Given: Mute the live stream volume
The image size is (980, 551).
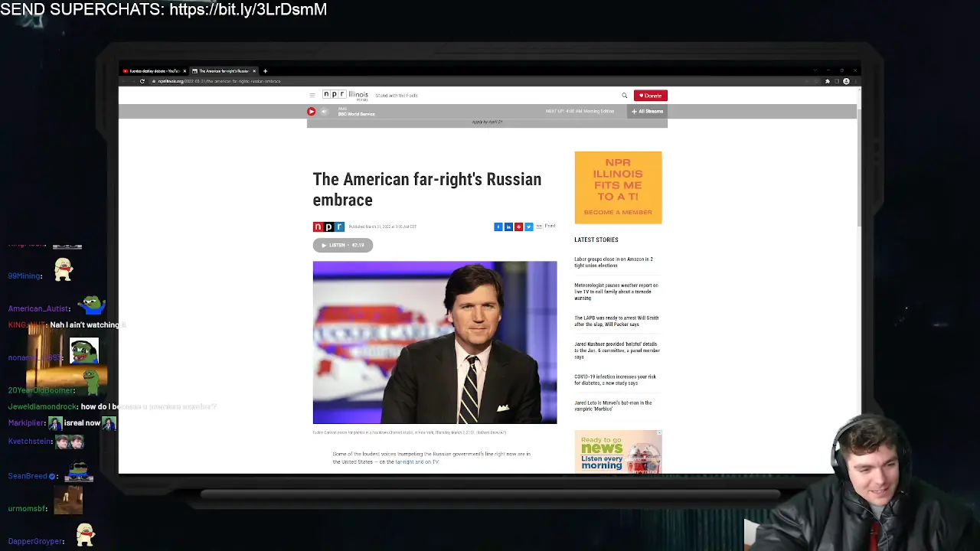Looking at the screenshot, I should [x=324, y=112].
